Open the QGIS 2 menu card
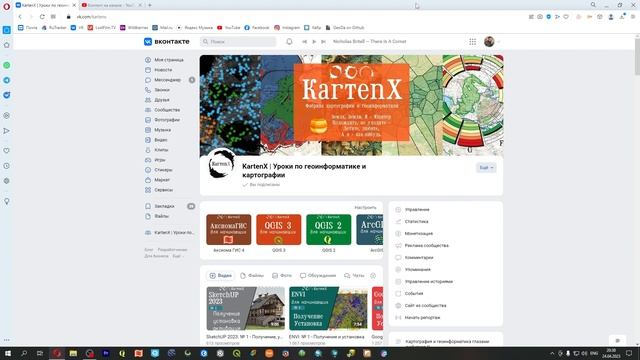The height and width of the screenshot is (360, 640). [329, 229]
